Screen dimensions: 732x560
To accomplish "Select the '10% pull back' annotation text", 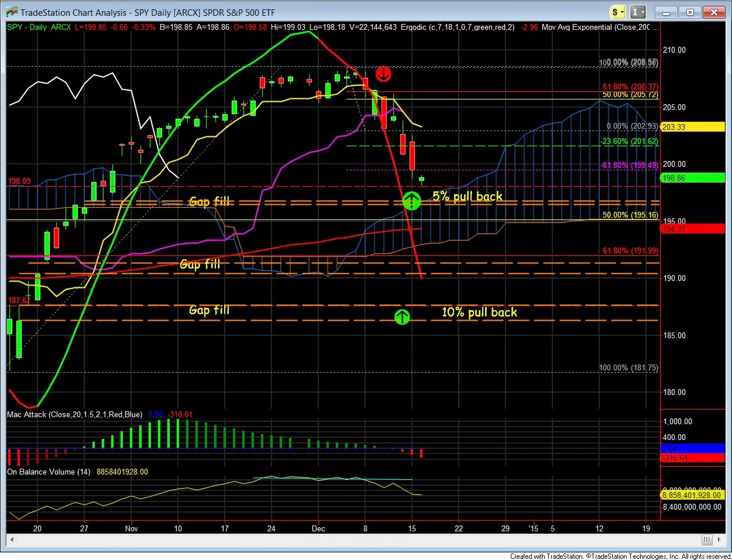I will [x=479, y=312].
